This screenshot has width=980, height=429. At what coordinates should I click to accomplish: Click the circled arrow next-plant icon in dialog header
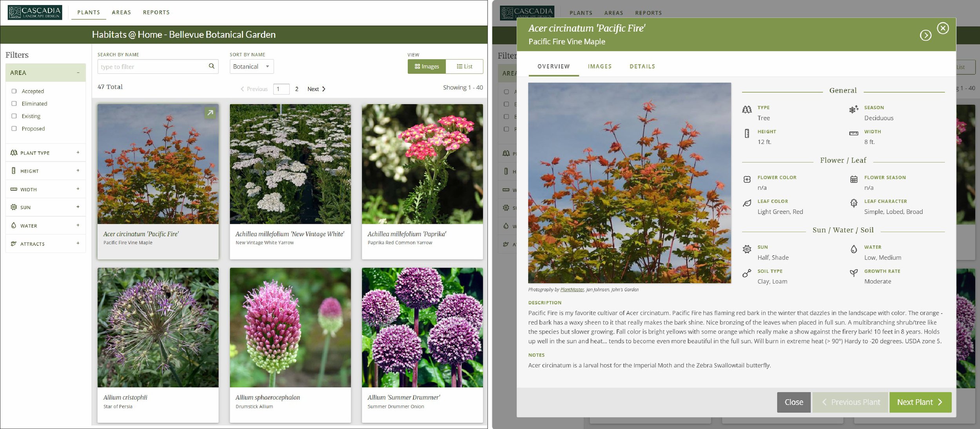pyautogui.click(x=926, y=35)
